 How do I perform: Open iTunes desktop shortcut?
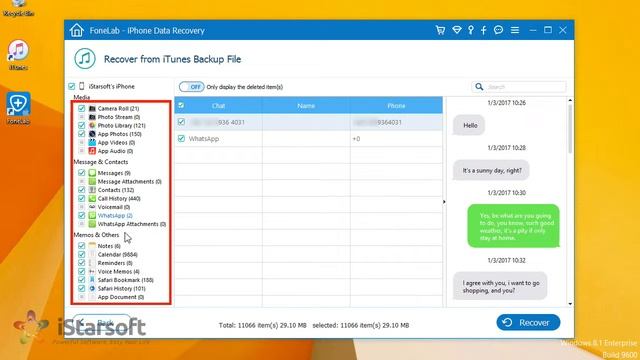coord(18,55)
